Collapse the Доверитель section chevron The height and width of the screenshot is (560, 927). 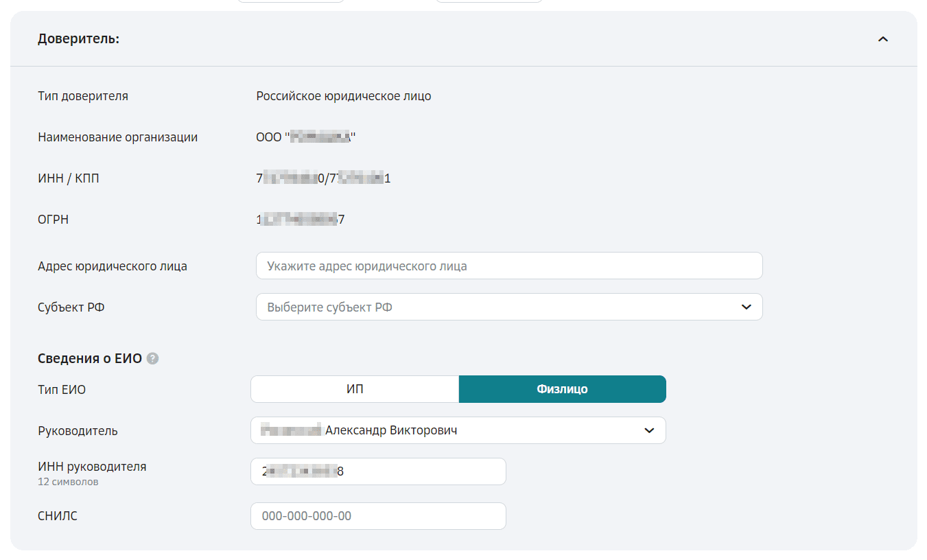(x=882, y=39)
